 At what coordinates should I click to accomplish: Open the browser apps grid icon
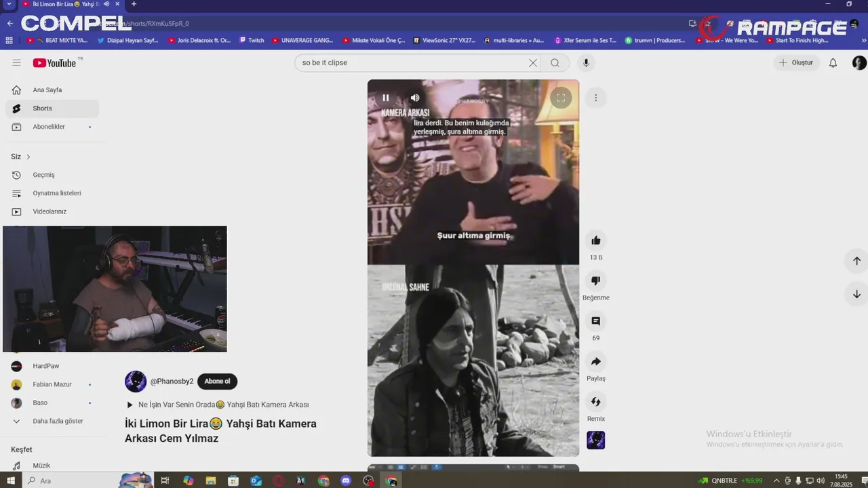point(9,41)
